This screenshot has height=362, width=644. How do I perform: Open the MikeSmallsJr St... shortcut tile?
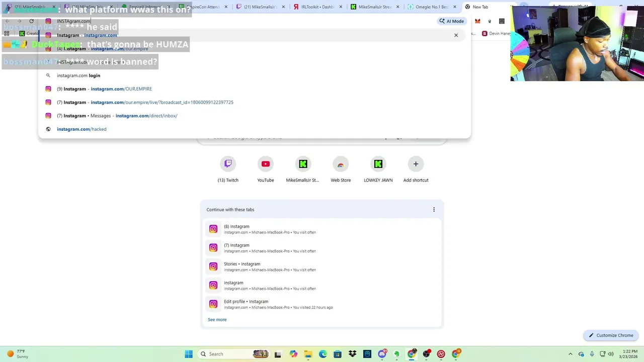coord(302,170)
